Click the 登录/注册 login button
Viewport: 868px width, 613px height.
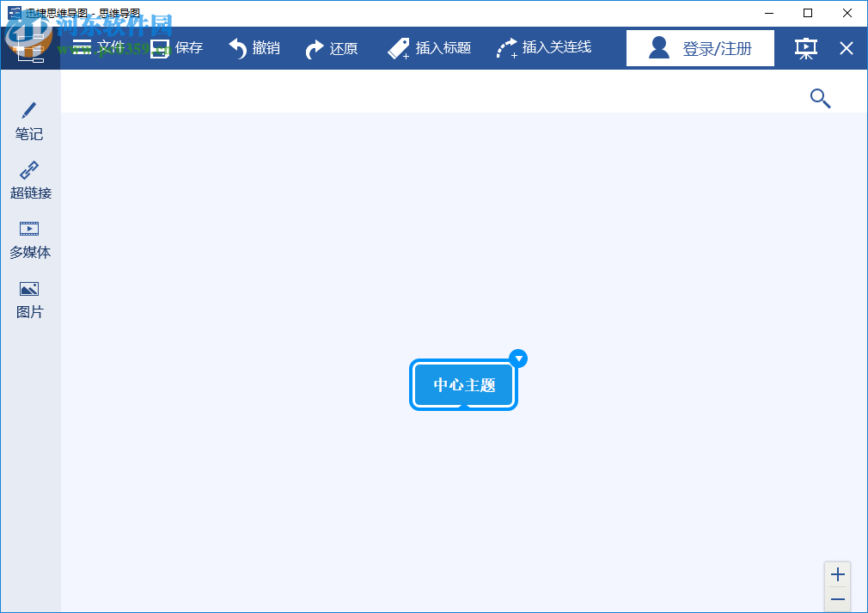point(700,48)
